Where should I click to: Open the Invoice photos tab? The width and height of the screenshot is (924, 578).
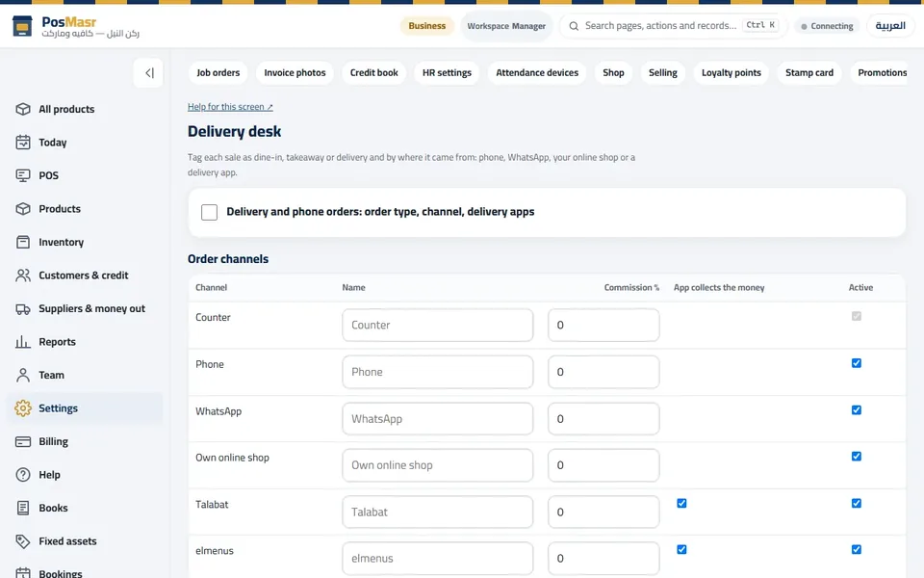point(295,73)
